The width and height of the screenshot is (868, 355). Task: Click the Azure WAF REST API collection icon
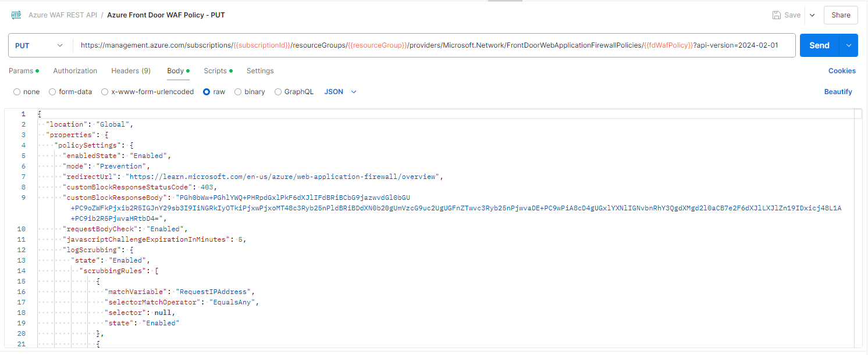pyautogui.click(x=16, y=15)
